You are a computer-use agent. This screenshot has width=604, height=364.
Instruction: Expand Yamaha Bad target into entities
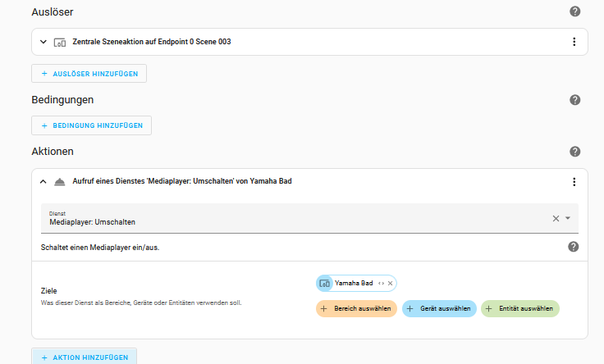pos(381,283)
